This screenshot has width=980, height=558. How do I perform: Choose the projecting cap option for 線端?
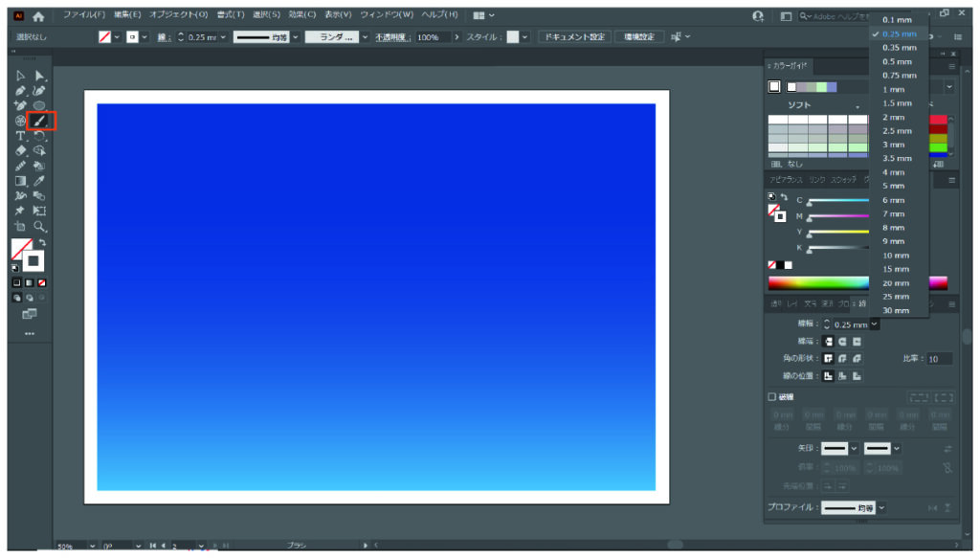[857, 341]
